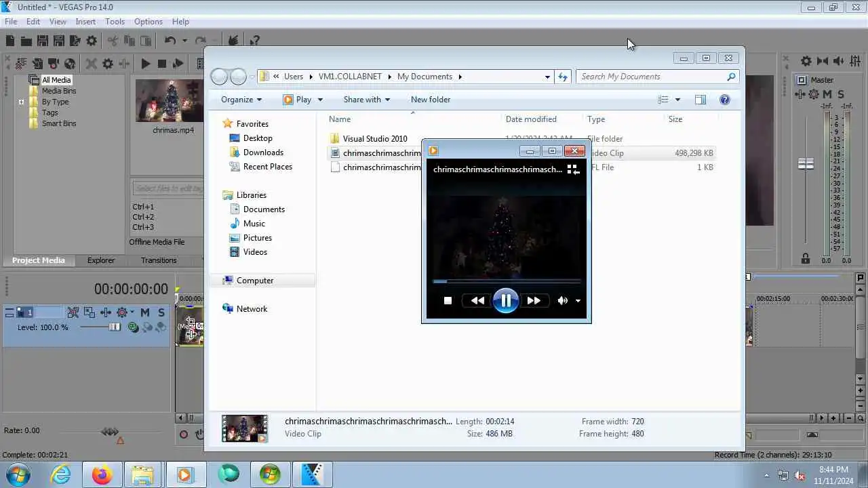Click the What's This help icon in VEGAS
This screenshot has width=868, height=488.
(x=254, y=41)
